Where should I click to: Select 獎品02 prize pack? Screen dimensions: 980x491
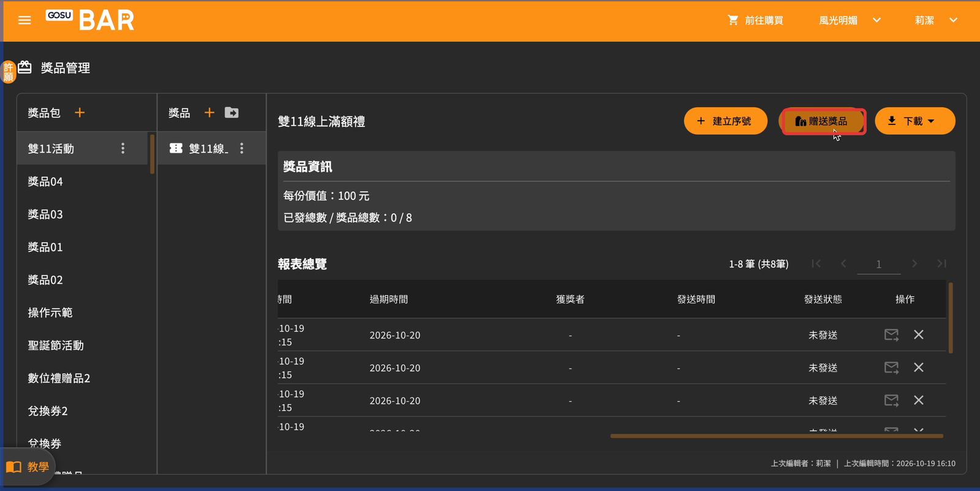point(83,280)
